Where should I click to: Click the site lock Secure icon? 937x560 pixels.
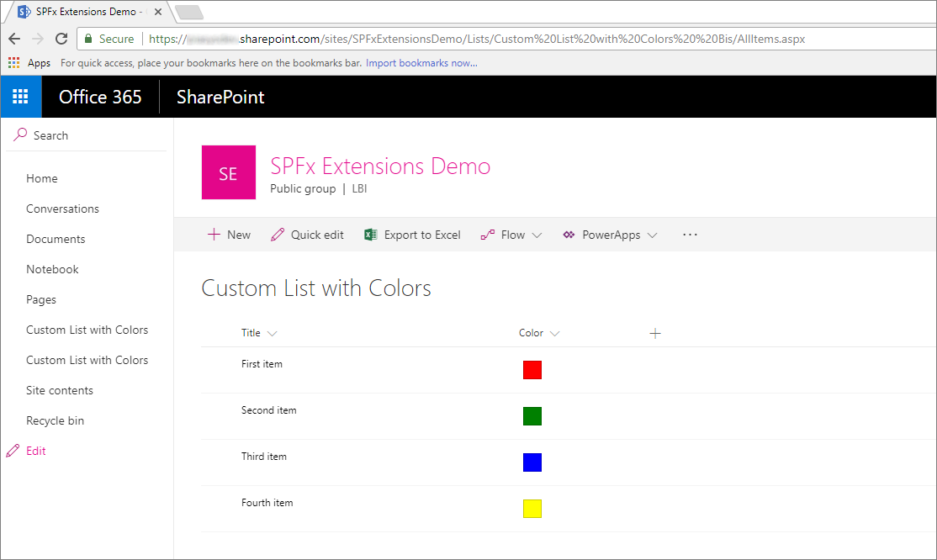coord(89,39)
